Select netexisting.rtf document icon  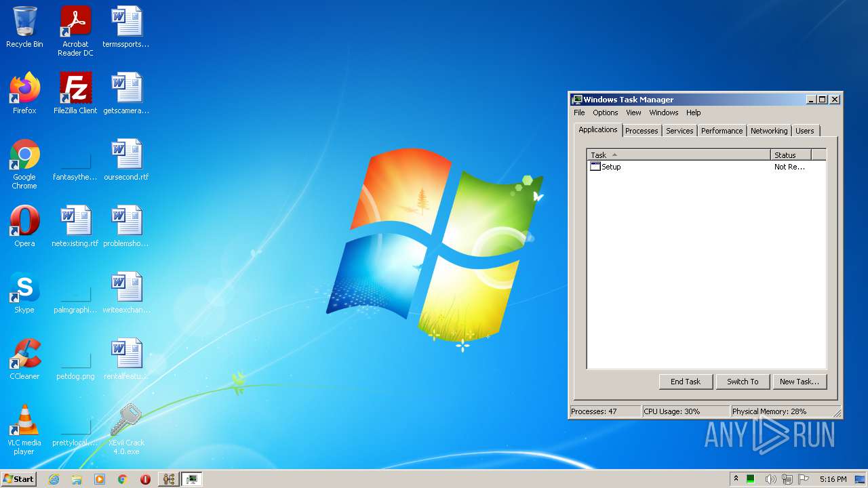(x=75, y=226)
